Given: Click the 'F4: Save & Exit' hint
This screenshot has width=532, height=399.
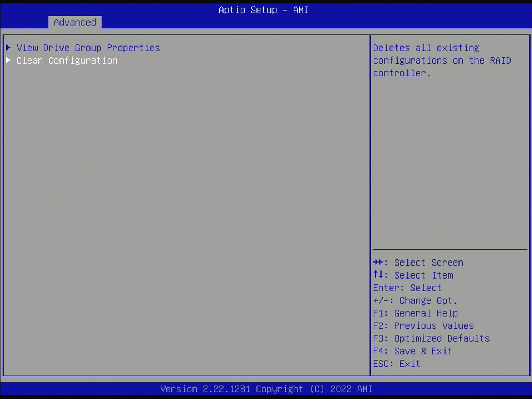Looking at the screenshot, I should (x=412, y=351).
